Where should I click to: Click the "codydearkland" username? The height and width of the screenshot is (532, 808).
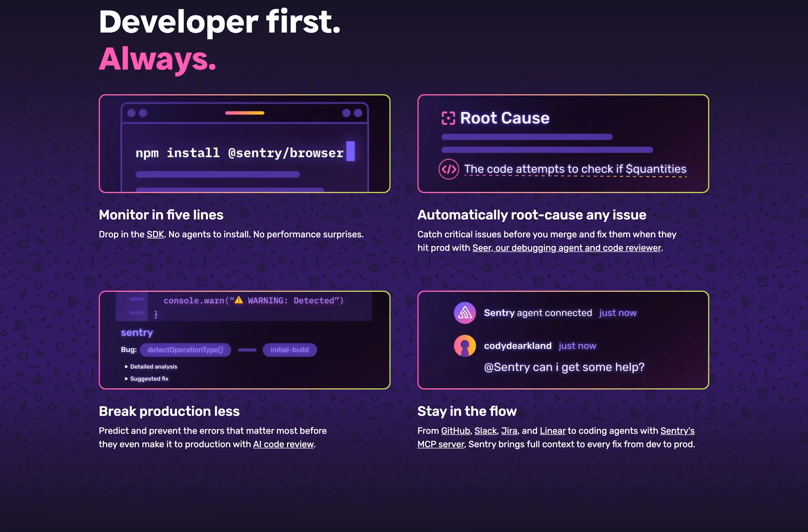click(517, 346)
